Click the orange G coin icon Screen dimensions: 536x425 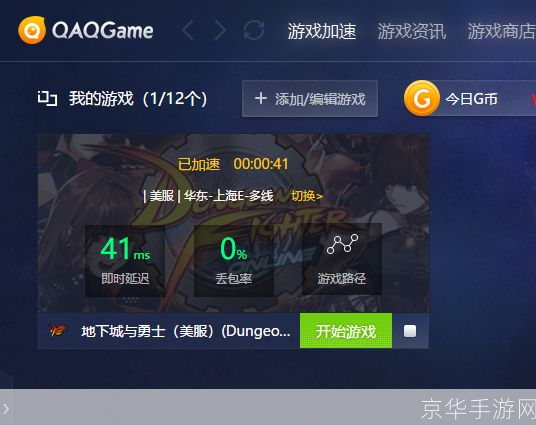click(422, 98)
